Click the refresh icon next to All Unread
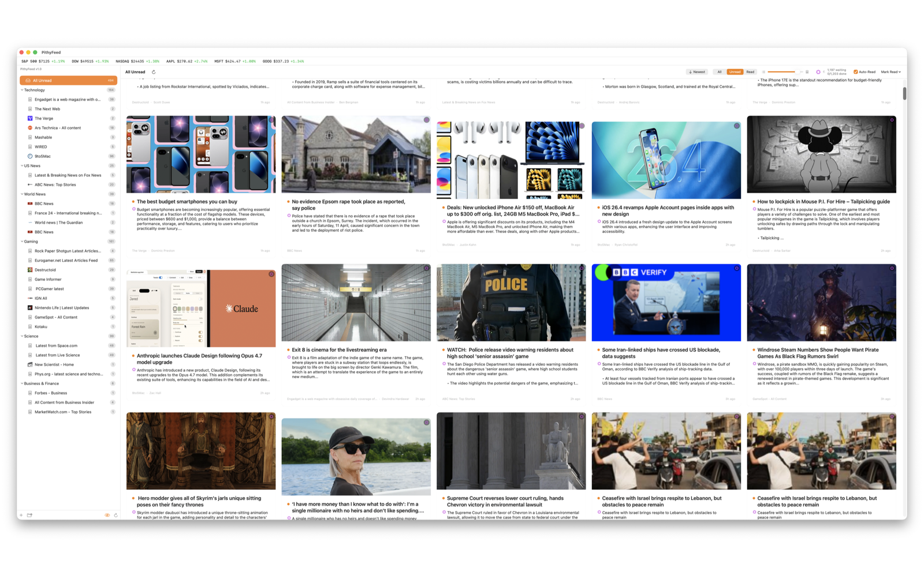 [x=153, y=72]
